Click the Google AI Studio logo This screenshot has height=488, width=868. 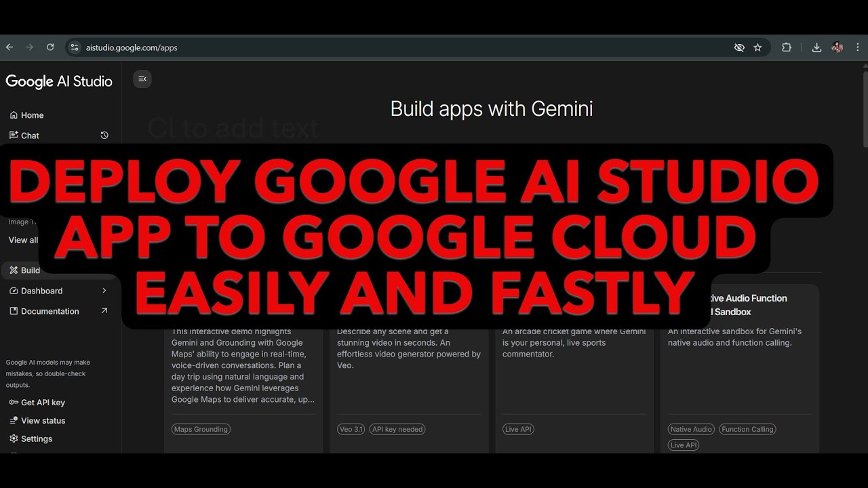point(59,81)
